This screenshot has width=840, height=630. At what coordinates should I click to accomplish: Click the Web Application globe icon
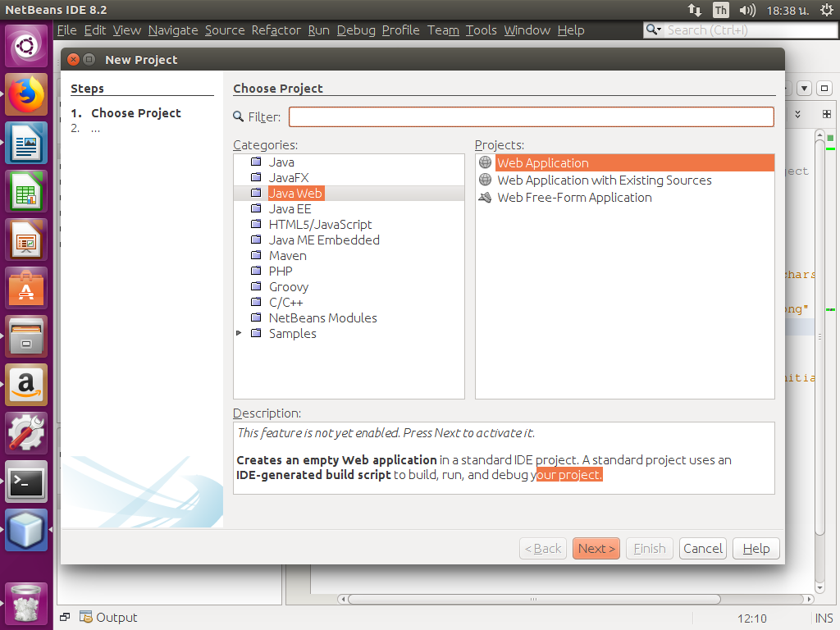tap(486, 162)
